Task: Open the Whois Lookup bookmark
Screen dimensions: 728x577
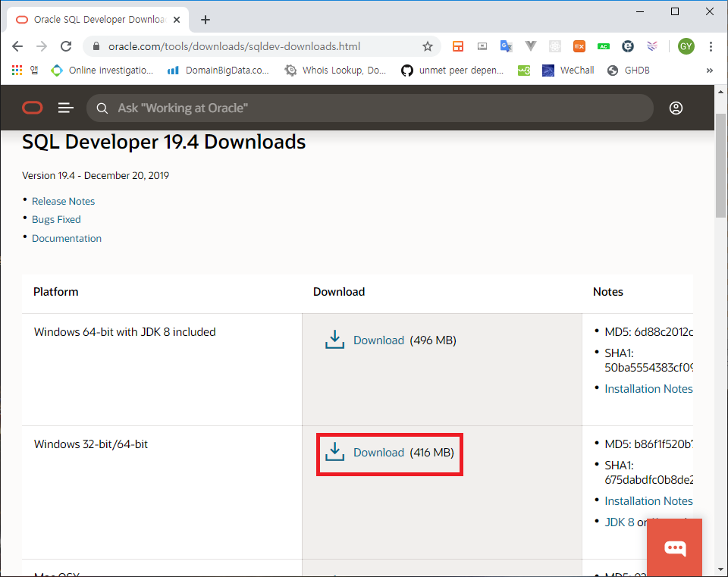Action: (335, 71)
